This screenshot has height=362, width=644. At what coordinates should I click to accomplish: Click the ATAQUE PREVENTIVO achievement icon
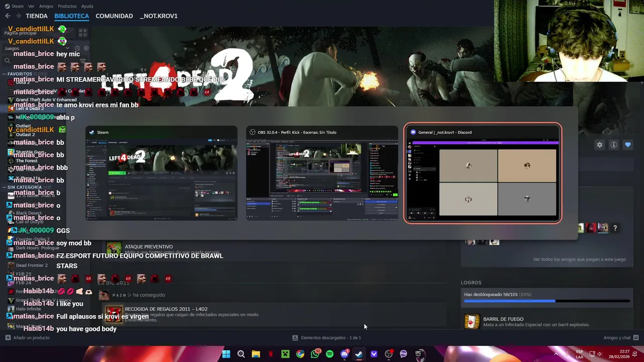[114, 248]
